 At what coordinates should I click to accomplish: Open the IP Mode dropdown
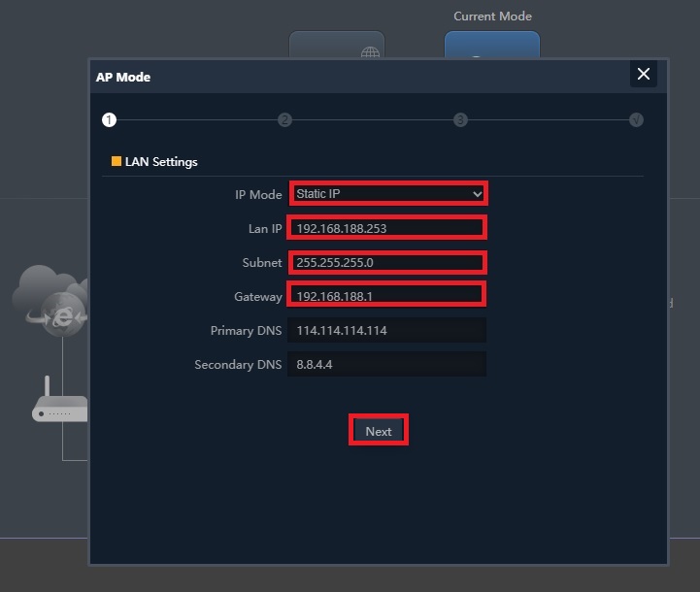coord(387,194)
